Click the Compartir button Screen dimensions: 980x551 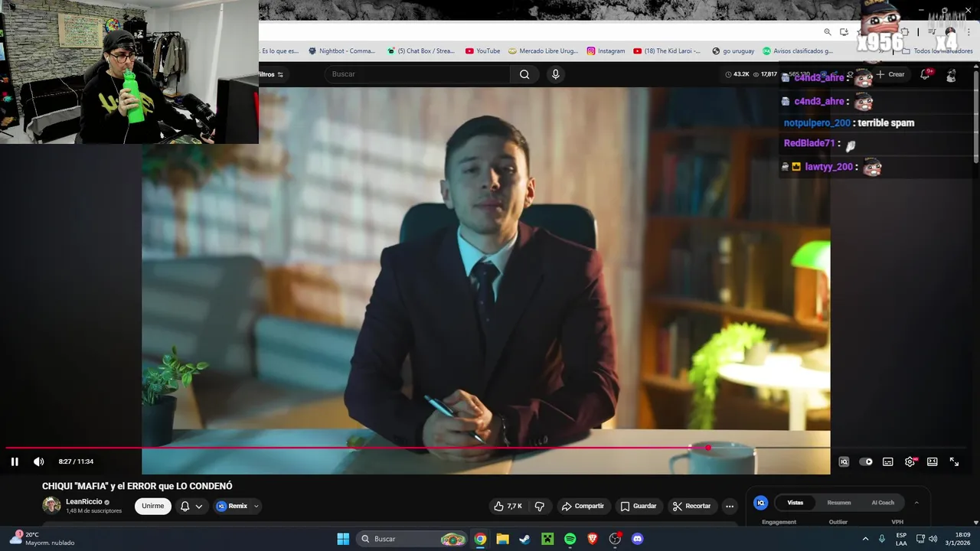[583, 506]
